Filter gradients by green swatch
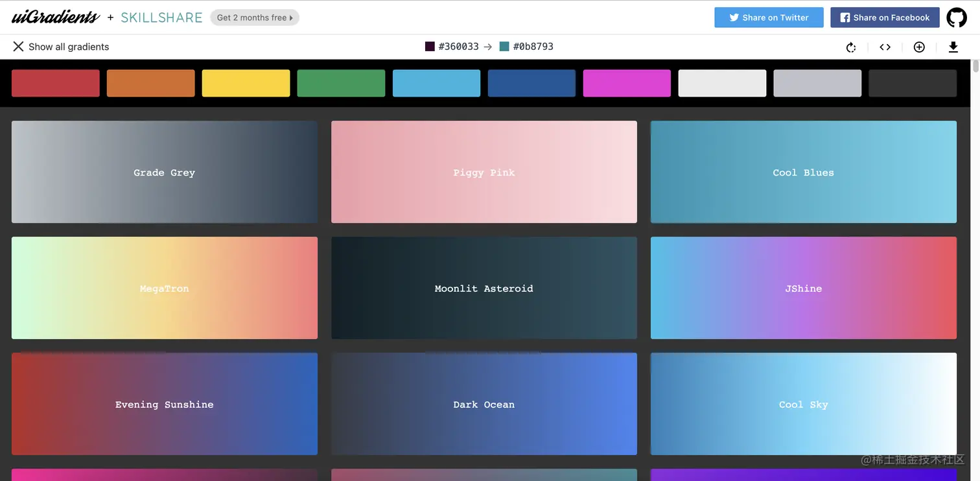Viewport: 980px width, 481px height. click(x=342, y=83)
